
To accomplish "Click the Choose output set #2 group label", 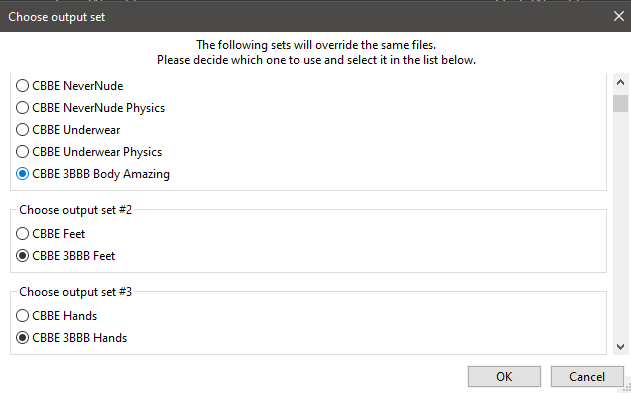I will coord(76,210).
